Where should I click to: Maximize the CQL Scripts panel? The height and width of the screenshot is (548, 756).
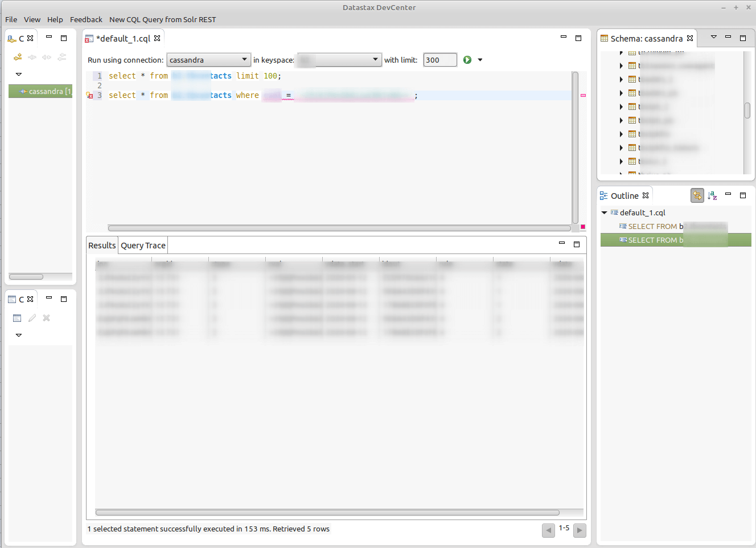tap(64, 299)
